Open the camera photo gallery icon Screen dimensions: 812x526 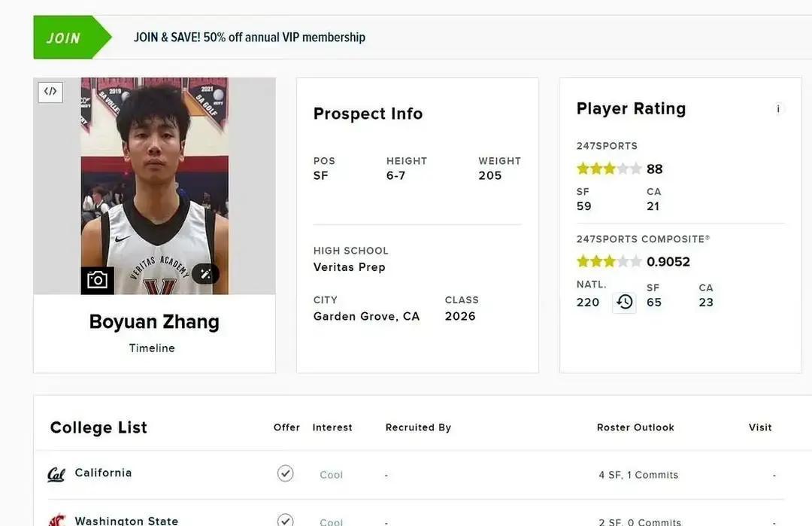[x=97, y=280]
